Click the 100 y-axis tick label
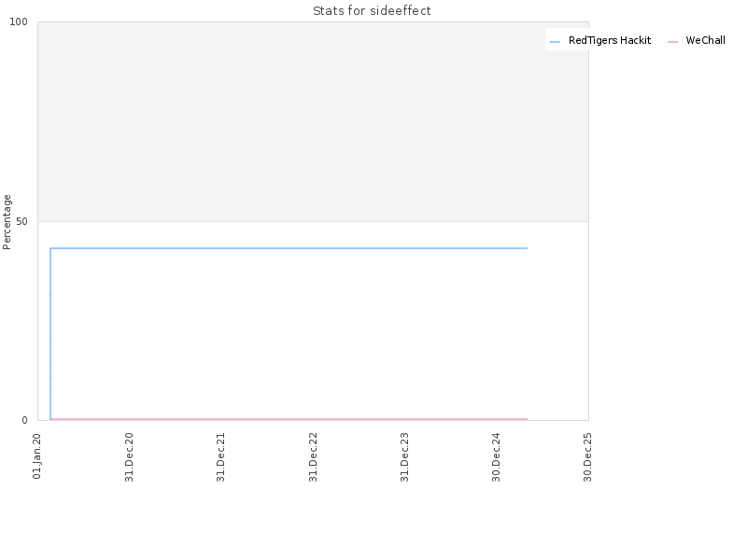This screenshot has height=560, width=747. (19, 21)
